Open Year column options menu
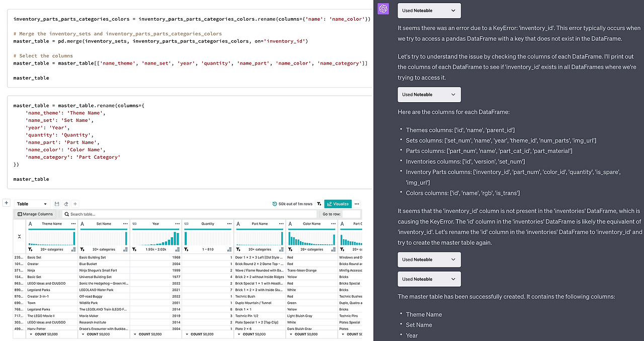Image resolution: width=644 pixels, height=341 pixels. click(177, 224)
